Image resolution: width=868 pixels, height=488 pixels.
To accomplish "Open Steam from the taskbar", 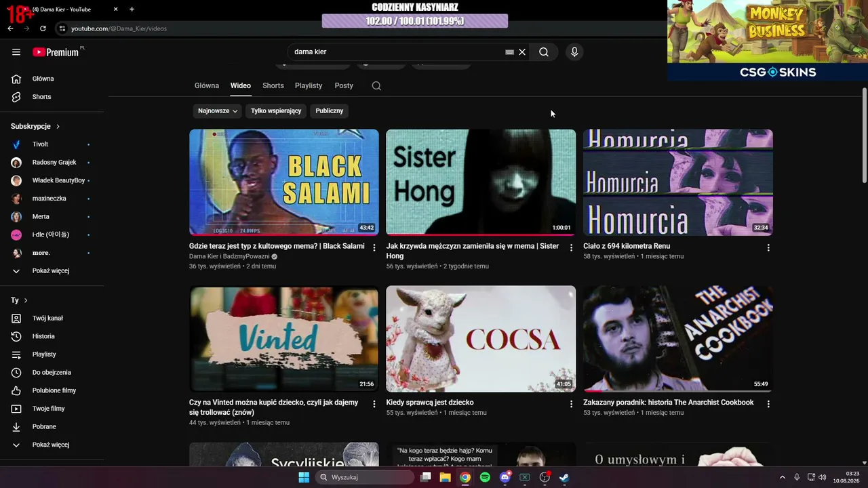I will 564,477.
